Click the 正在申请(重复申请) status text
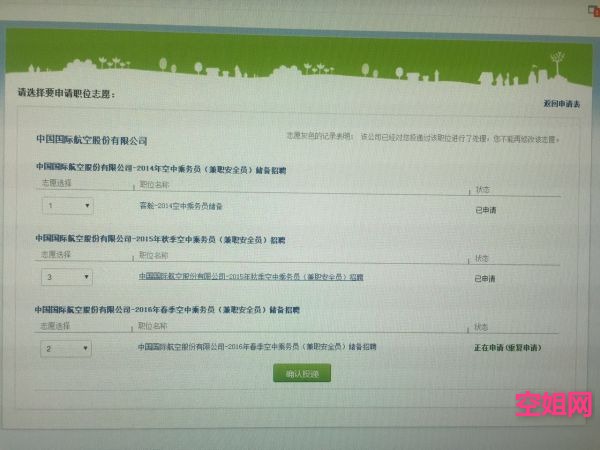The height and width of the screenshot is (450, 600). click(508, 348)
